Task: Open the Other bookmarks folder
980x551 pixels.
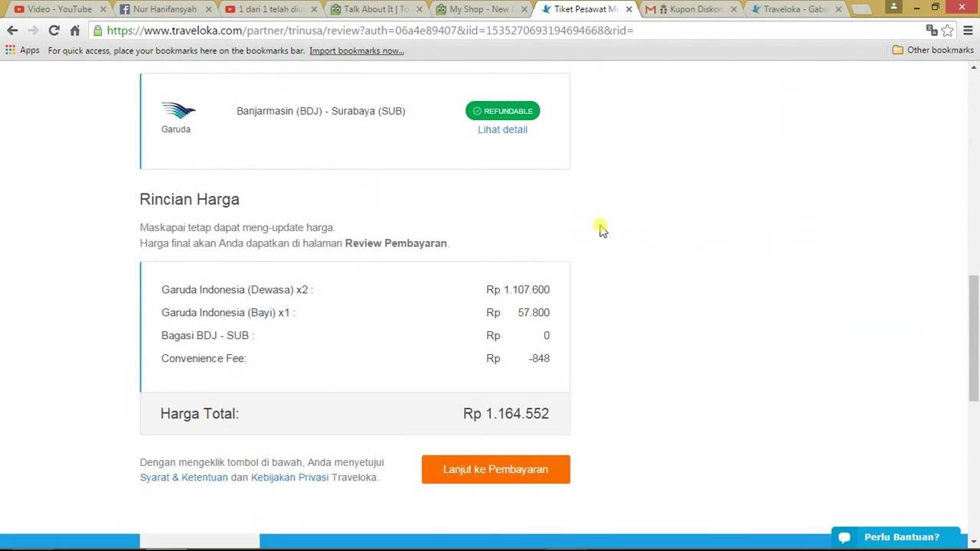Action: [933, 51]
